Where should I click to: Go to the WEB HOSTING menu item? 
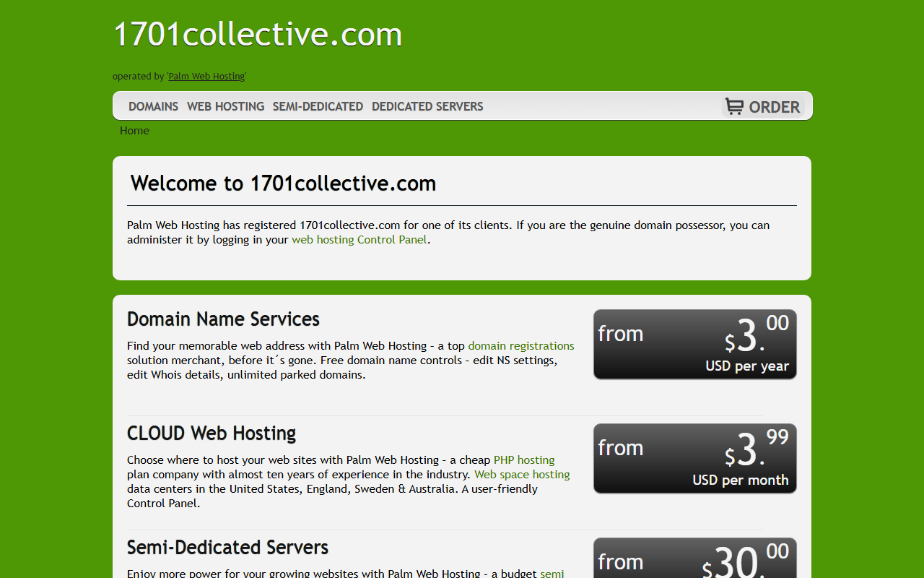click(x=225, y=106)
